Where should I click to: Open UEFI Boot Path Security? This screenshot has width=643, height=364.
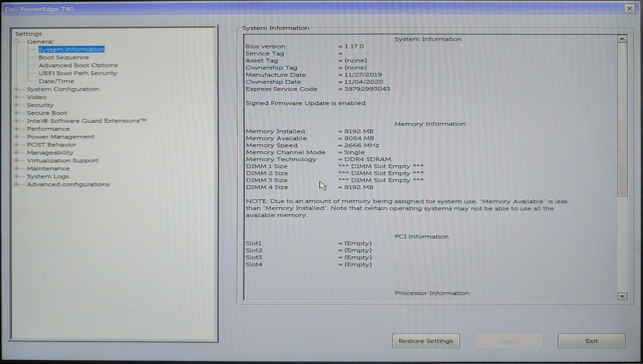tap(78, 73)
